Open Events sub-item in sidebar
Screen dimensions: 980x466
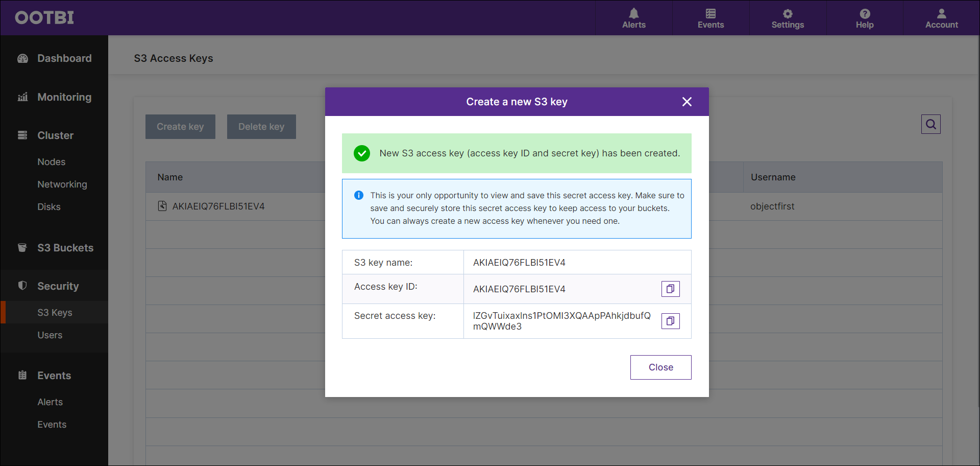click(52, 425)
